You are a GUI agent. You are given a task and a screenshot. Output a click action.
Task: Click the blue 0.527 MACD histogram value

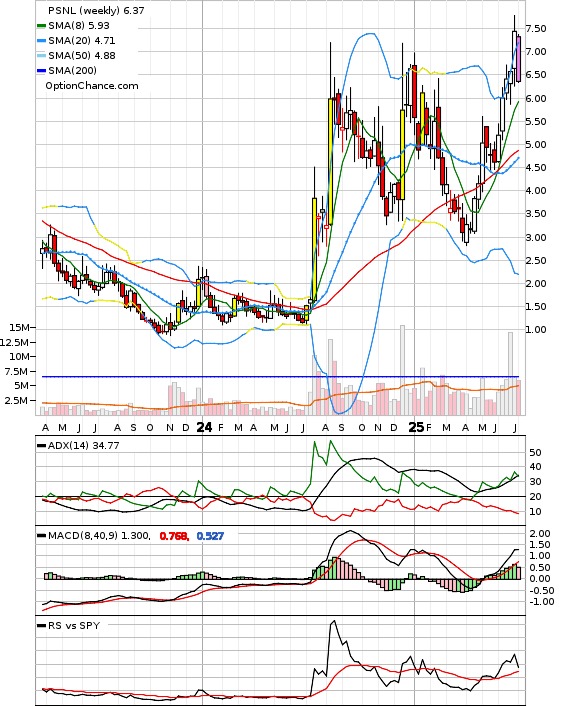pos(210,536)
